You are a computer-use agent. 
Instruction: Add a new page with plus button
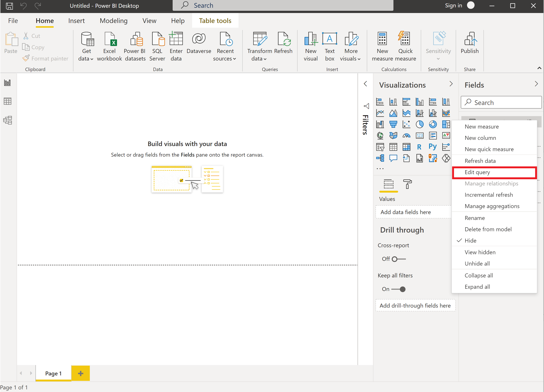[81, 373]
